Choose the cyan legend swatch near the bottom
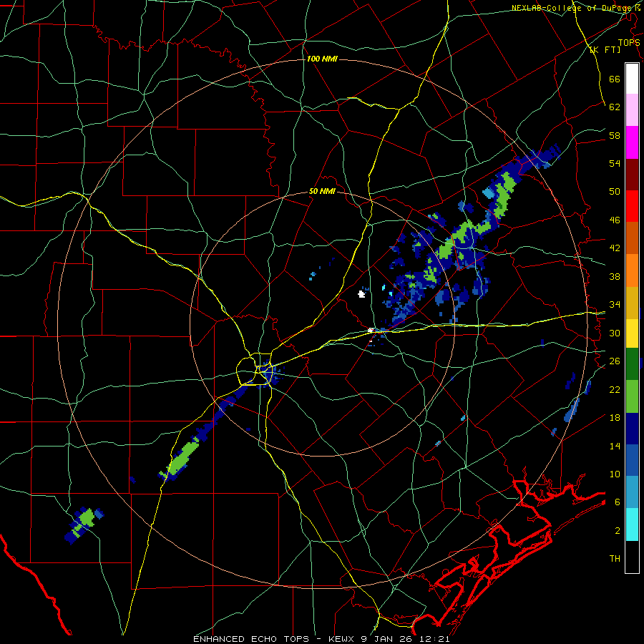Image resolution: width=644 pixels, height=644 pixels. (632, 525)
